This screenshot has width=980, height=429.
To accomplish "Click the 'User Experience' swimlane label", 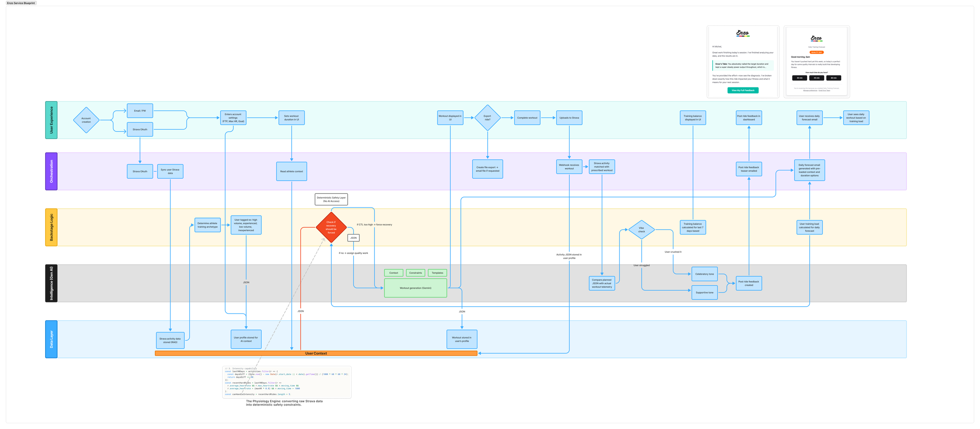I will [x=51, y=120].
